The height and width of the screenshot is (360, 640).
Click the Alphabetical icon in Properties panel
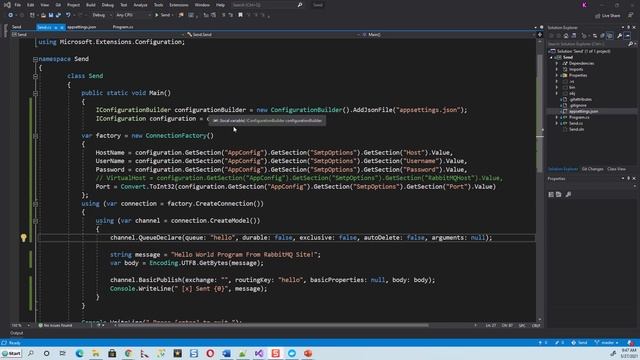[x=558, y=195]
